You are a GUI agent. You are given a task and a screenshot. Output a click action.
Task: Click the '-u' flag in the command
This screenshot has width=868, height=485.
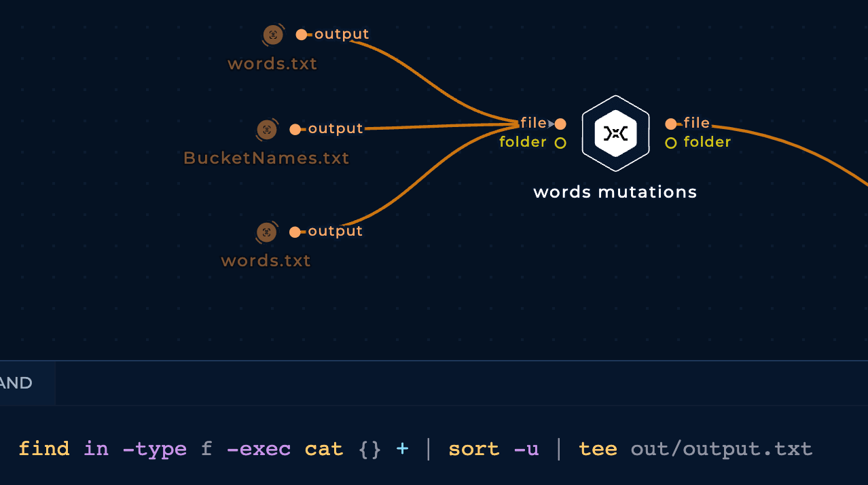coord(526,449)
